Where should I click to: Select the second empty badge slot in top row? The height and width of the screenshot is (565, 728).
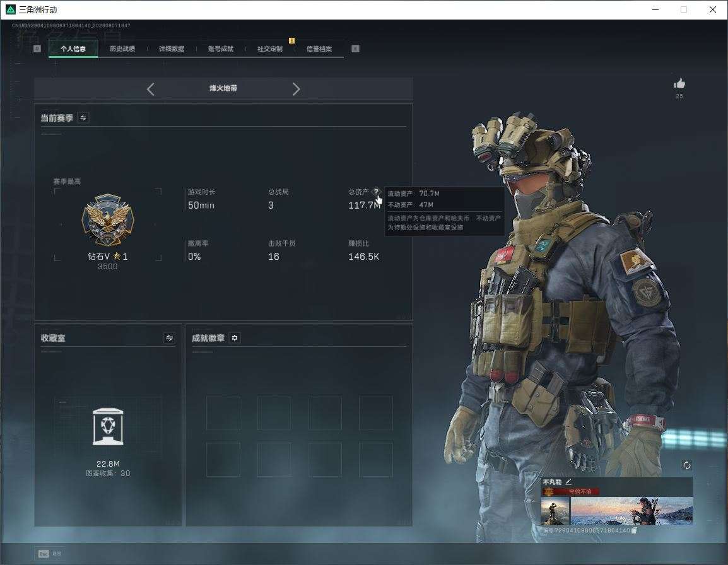click(x=274, y=413)
